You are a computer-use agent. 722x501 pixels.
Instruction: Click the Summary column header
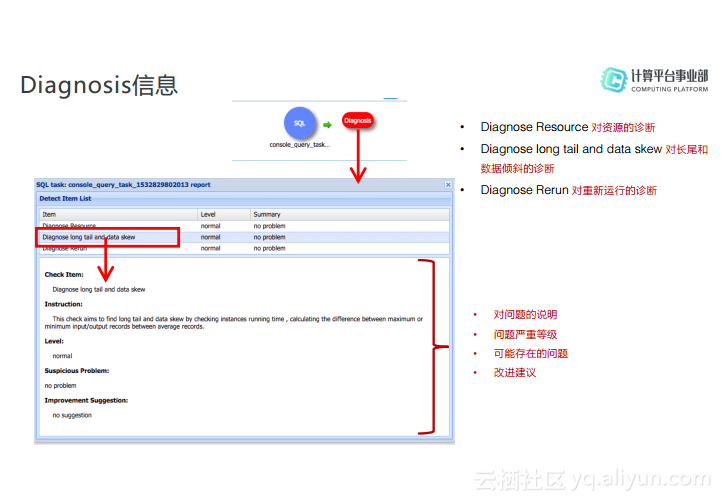349,215
